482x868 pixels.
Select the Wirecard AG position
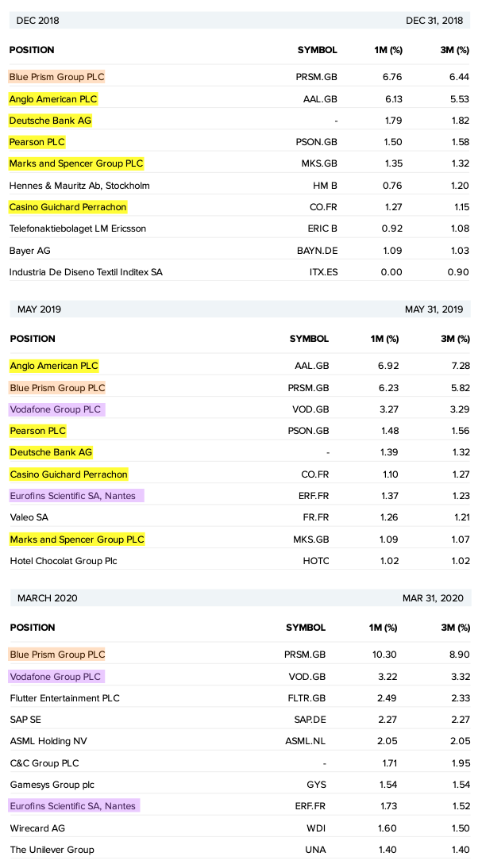pos(37,828)
